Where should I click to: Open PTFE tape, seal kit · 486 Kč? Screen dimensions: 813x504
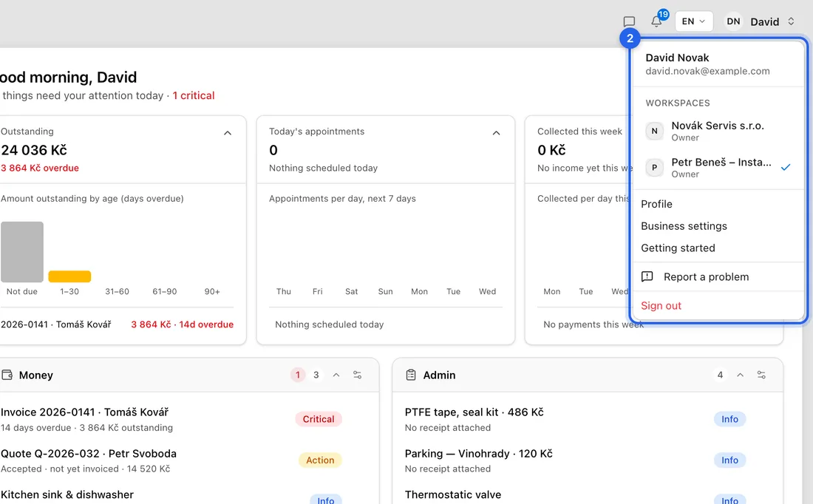click(x=474, y=412)
